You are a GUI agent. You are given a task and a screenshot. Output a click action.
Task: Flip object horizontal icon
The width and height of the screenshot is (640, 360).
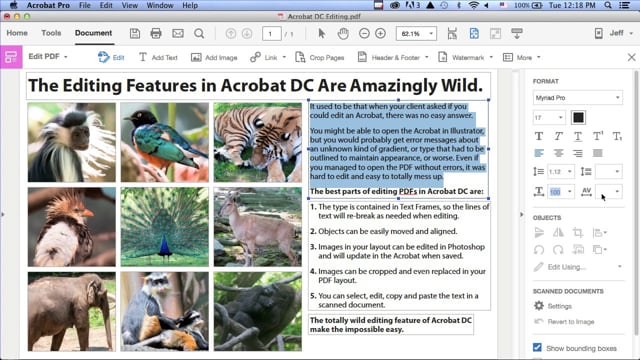coord(558,233)
